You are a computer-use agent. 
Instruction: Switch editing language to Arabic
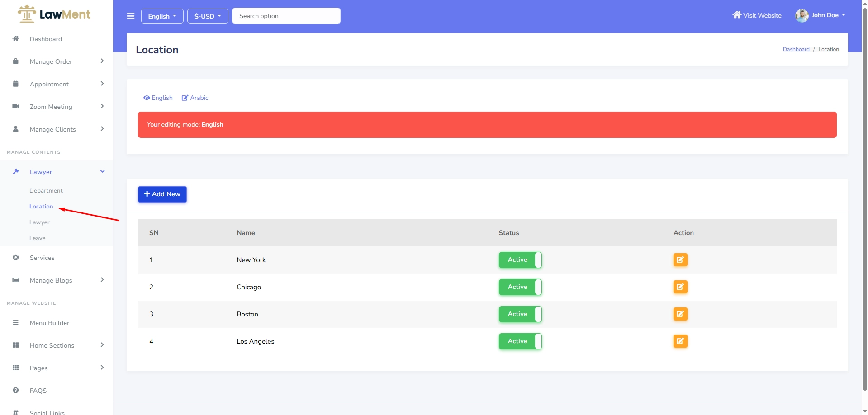point(195,98)
